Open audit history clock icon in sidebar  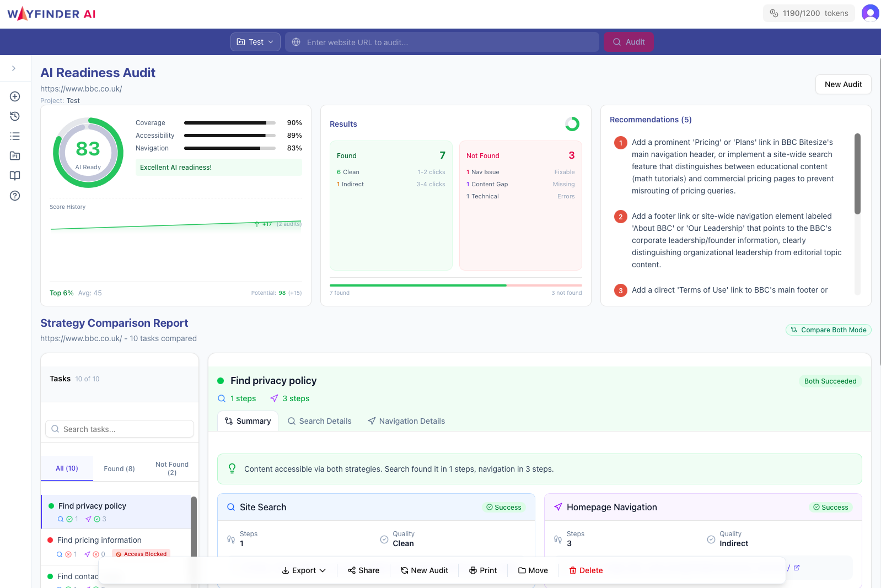(15, 116)
